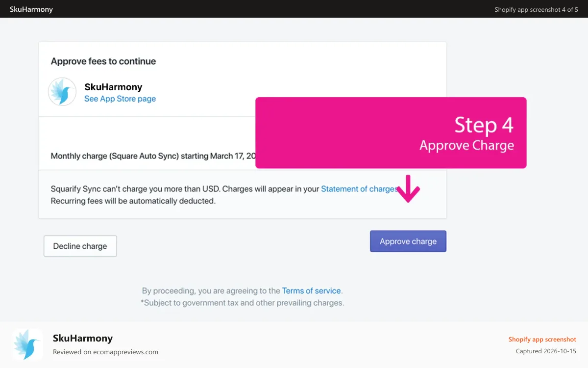
Task: Click 'Recurring fees will be automatically deducted.' text
Action: click(x=133, y=201)
